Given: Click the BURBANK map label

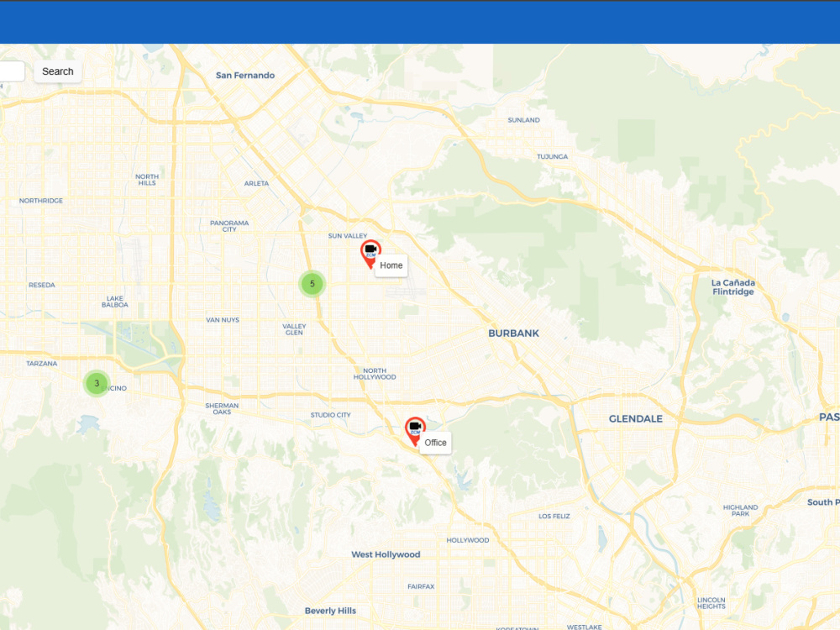Looking at the screenshot, I should 514,333.
